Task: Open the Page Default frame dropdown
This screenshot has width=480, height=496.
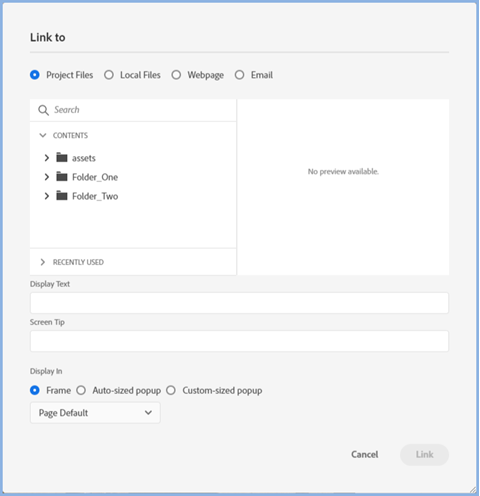Action: point(95,413)
